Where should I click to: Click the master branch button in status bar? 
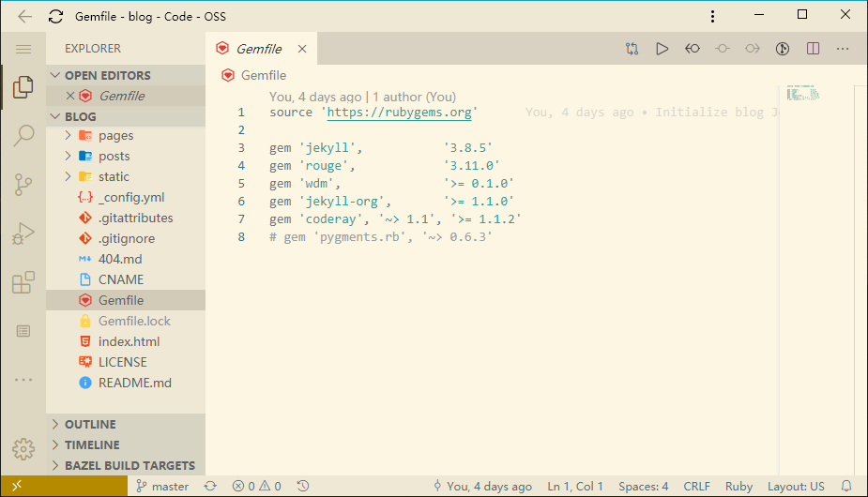pyautogui.click(x=163, y=486)
